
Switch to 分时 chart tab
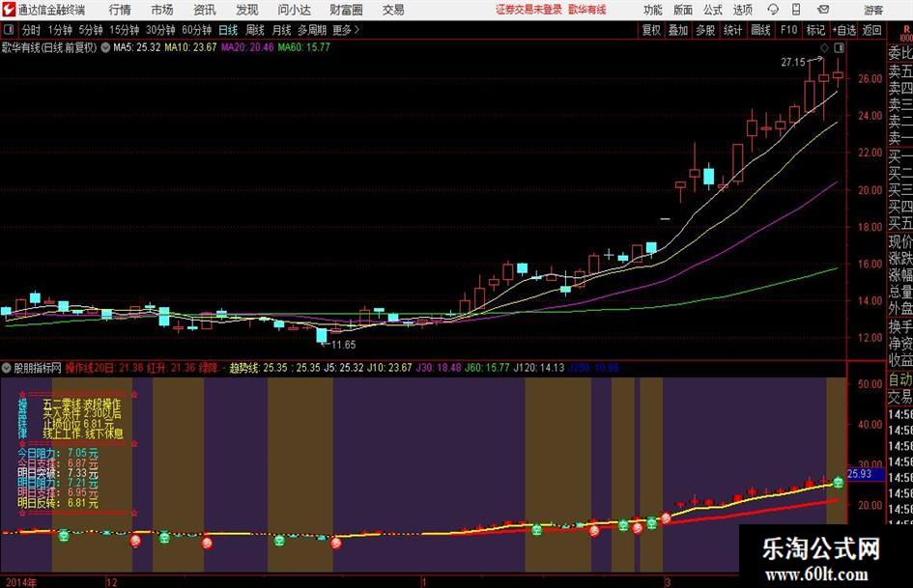[31, 30]
